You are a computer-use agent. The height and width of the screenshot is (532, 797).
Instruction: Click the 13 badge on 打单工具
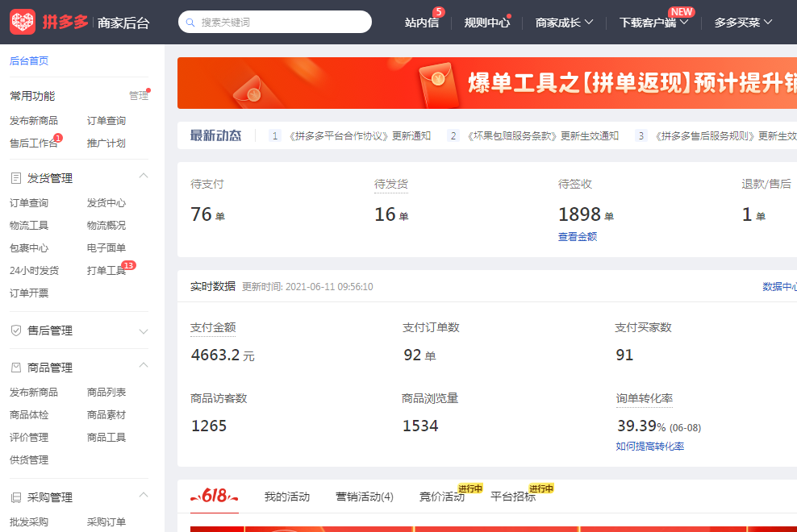pyautogui.click(x=128, y=265)
